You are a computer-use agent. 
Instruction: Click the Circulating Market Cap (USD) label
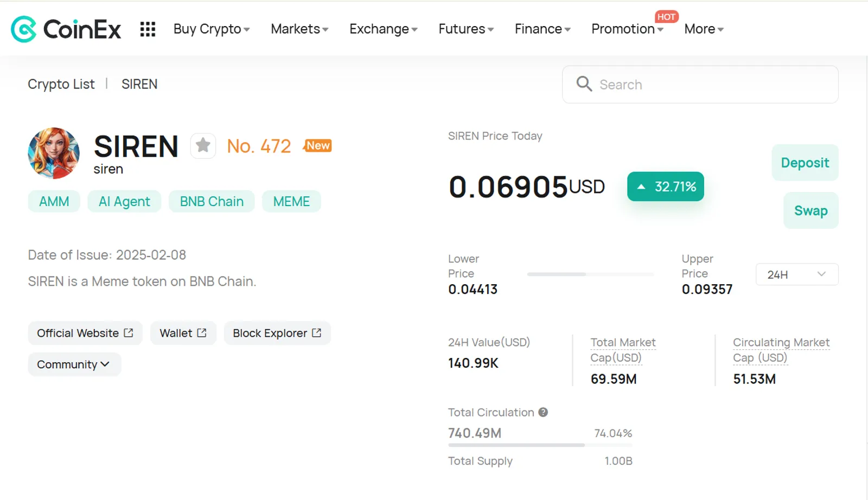(x=781, y=350)
